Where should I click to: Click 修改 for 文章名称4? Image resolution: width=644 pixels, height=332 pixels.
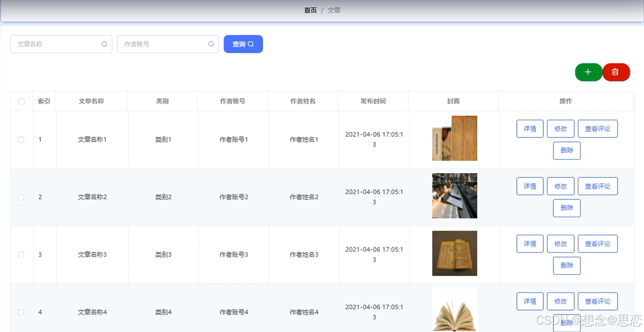point(561,301)
